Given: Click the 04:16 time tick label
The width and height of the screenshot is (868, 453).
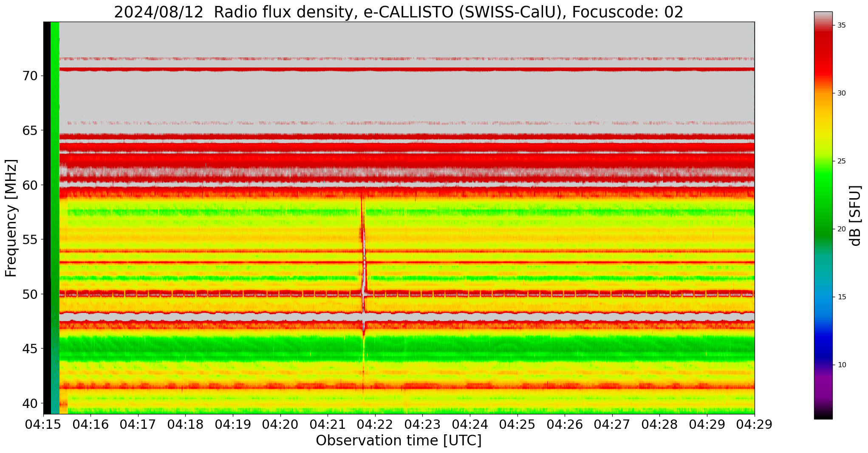Looking at the screenshot, I should [x=91, y=424].
